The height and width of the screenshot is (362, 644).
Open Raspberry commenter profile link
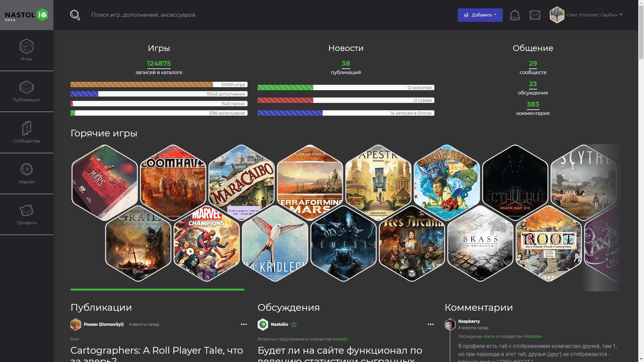[469, 321]
